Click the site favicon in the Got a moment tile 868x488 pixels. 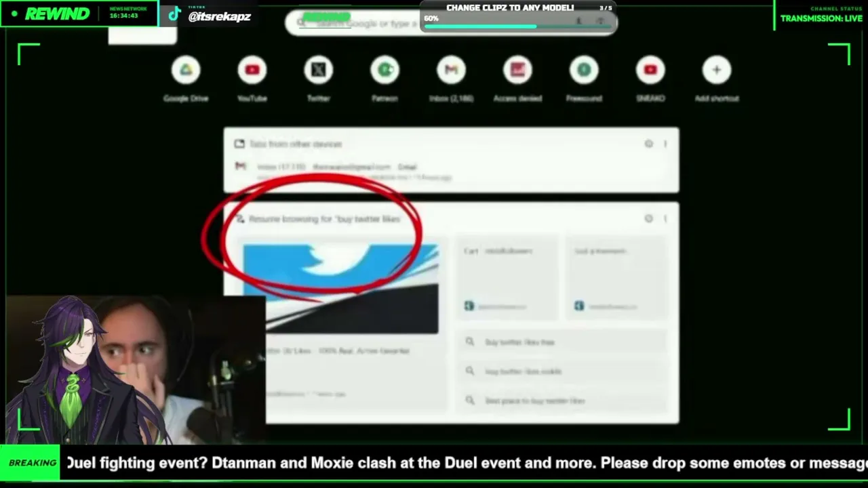578,306
